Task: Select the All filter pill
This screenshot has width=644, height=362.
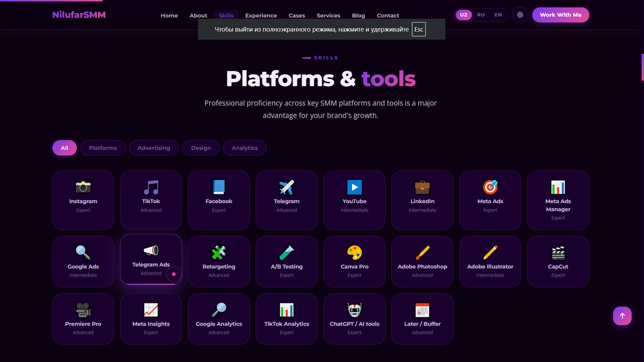Action: (x=64, y=148)
